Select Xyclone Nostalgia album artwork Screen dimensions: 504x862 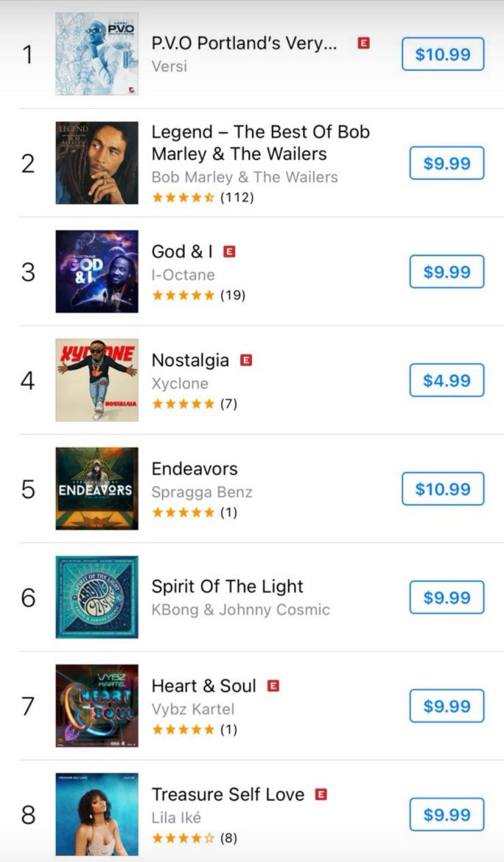[97, 380]
